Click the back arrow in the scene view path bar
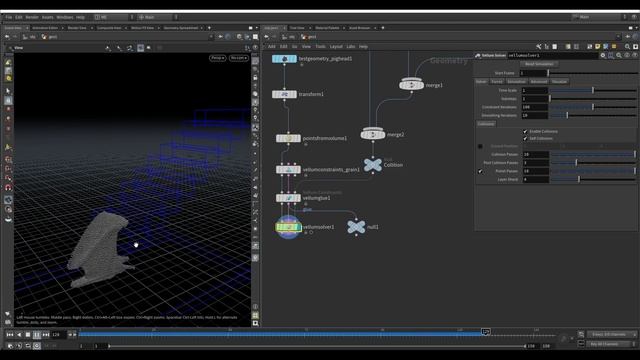The image size is (640, 360). tap(7, 37)
